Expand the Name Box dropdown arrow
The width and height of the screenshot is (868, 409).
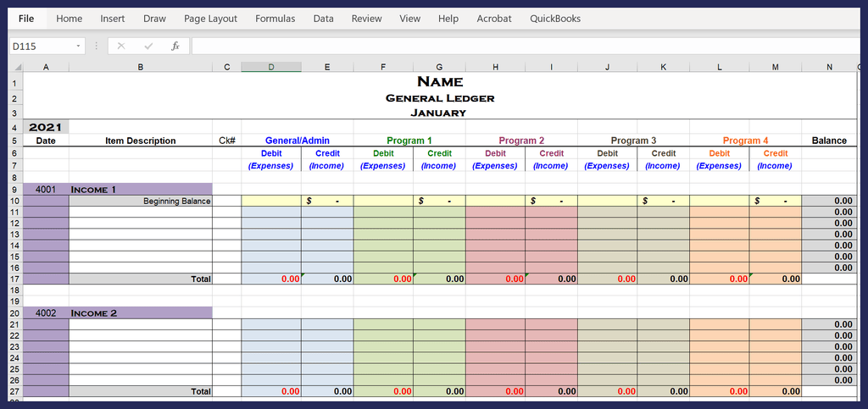click(x=79, y=46)
